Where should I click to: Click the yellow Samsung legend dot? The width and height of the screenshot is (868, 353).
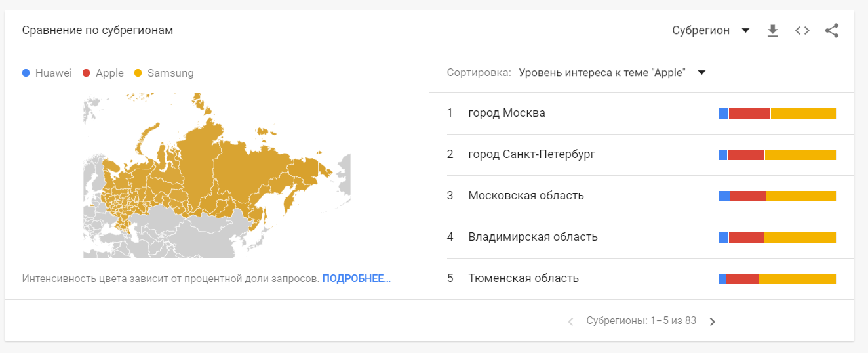138,73
